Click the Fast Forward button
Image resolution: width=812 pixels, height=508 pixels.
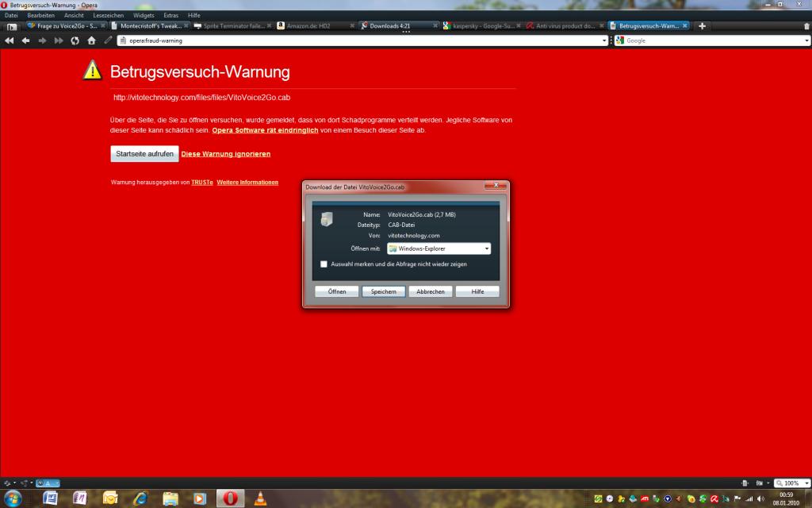tap(59, 40)
